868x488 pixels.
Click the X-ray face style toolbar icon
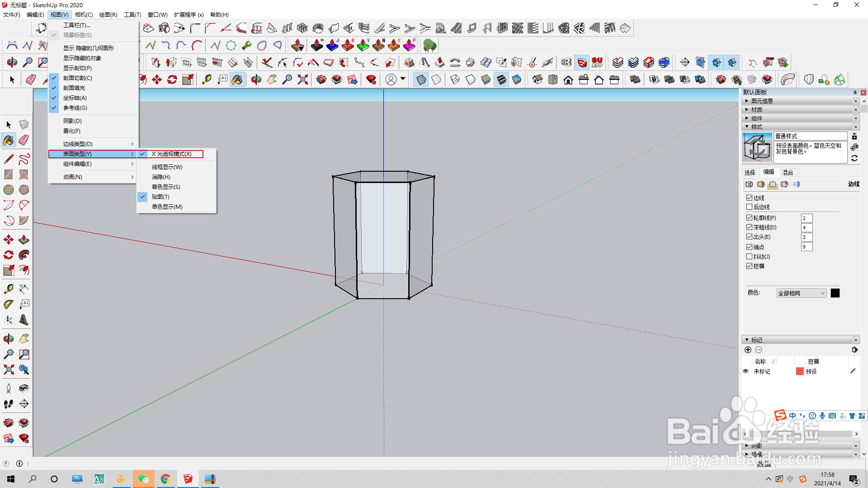click(421, 80)
